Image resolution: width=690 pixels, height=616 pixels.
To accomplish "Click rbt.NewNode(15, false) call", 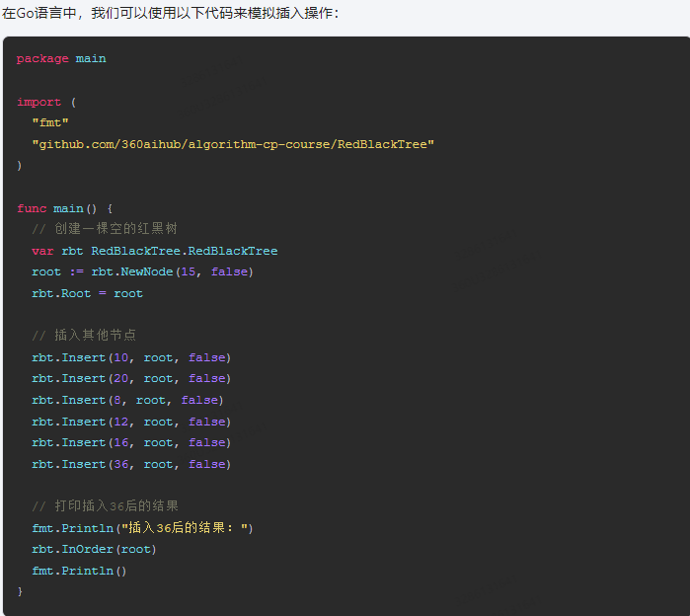I will [172, 271].
